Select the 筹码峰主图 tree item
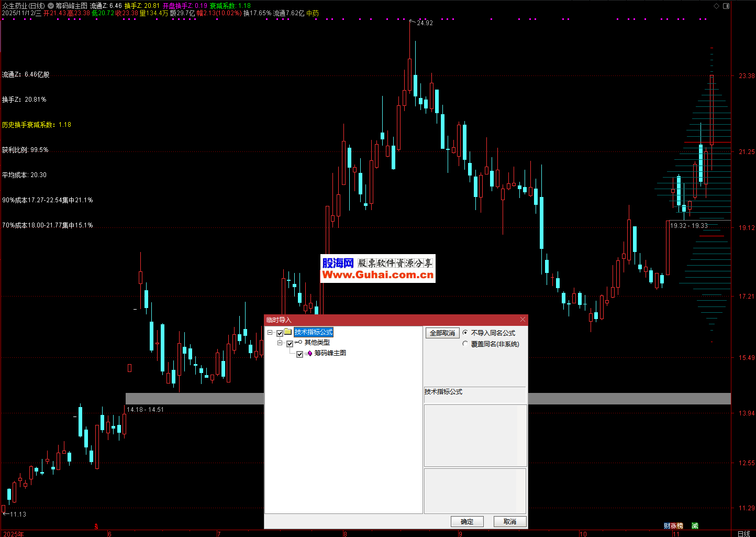Viewport: 756px width, 537px height. click(330, 353)
